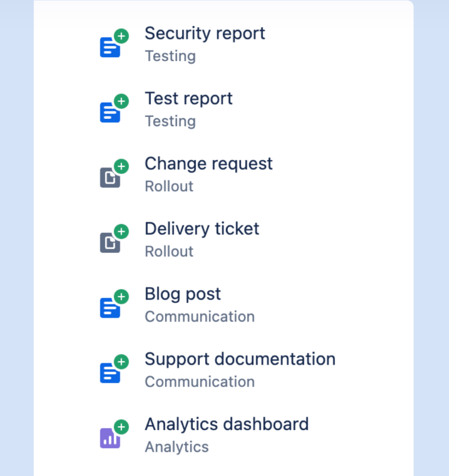This screenshot has height=476, width=449.
Task: Click the Analytics category label
Action: (x=176, y=447)
